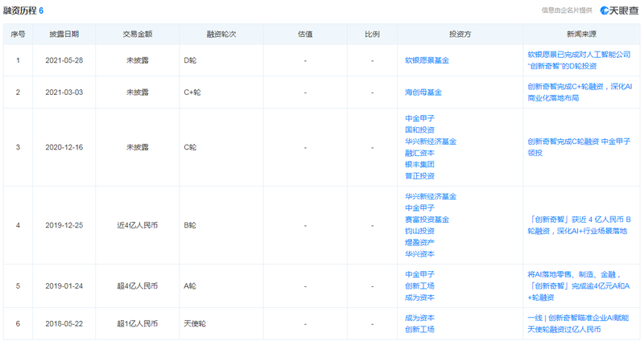This screenshot has width=644, height=345.
Task: Open news 将AI落地零售、制造、金融
Action: (x=578, y=286)
